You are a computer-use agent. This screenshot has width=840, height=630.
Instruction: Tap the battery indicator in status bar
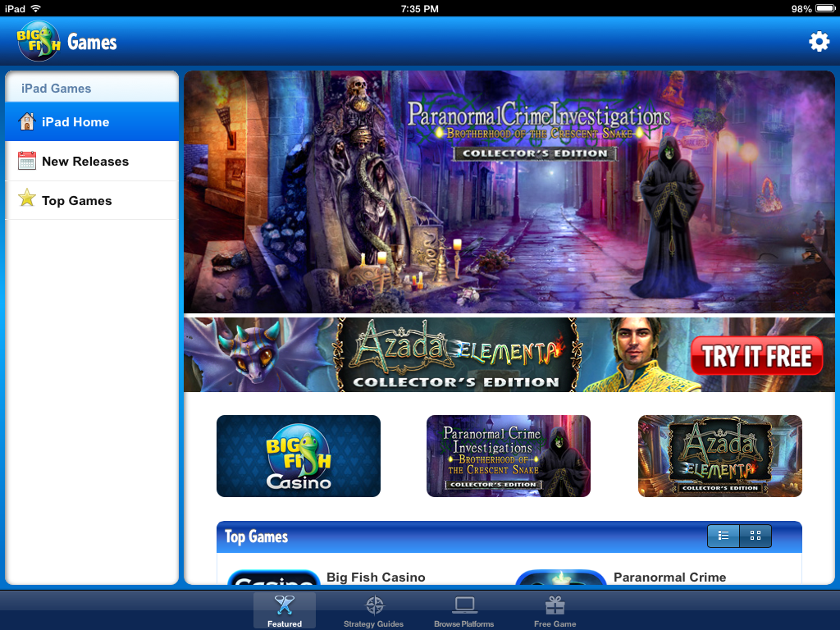coord(825,8)
